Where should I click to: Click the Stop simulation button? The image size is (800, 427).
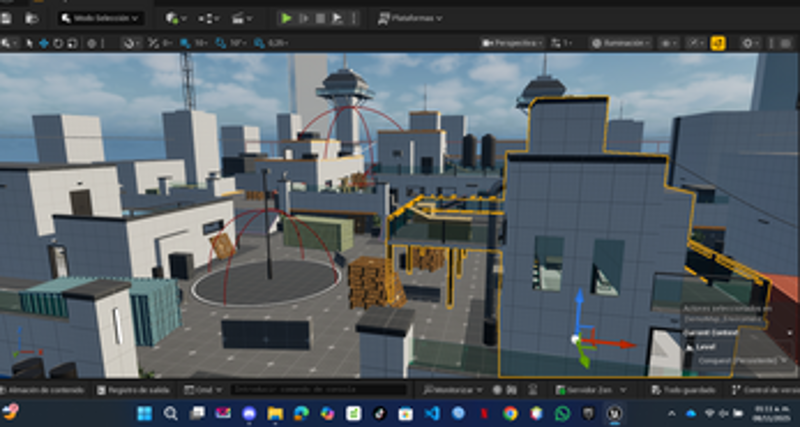(x=320, y=18)
